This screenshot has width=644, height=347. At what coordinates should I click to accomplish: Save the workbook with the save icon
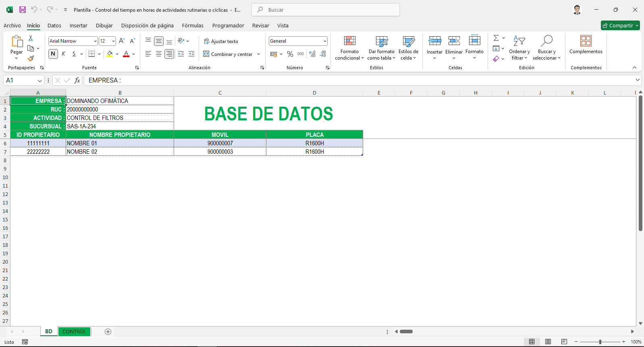point(23,10)
